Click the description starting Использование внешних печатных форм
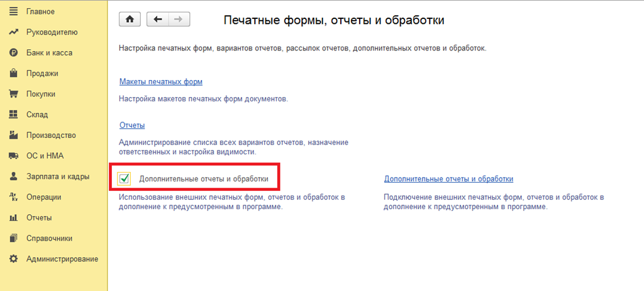The image size is (644, 291). [x=232, y=202]
